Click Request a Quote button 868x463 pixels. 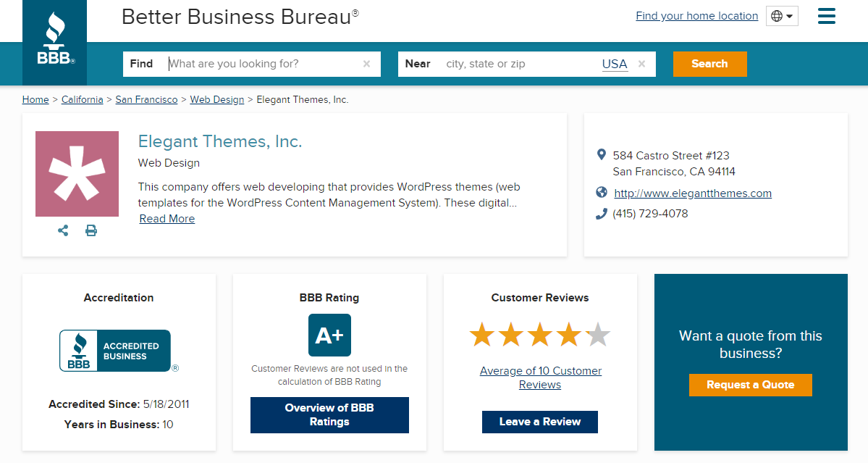[x=750, y=385]
